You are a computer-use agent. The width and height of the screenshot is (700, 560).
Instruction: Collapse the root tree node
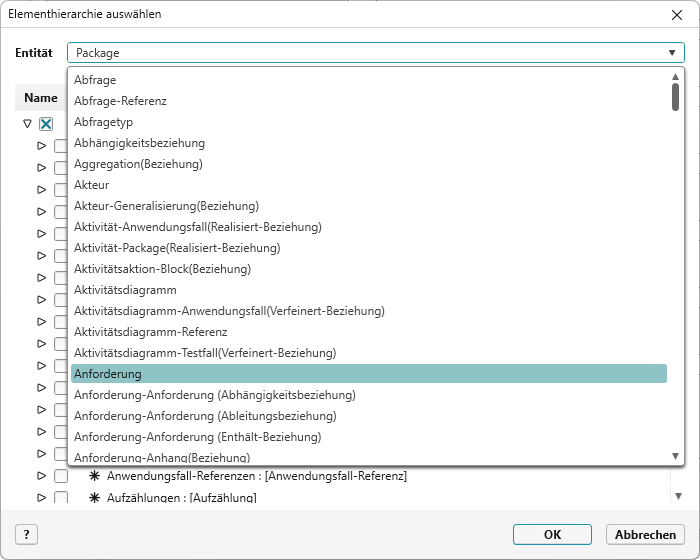(x=27, y=124)
